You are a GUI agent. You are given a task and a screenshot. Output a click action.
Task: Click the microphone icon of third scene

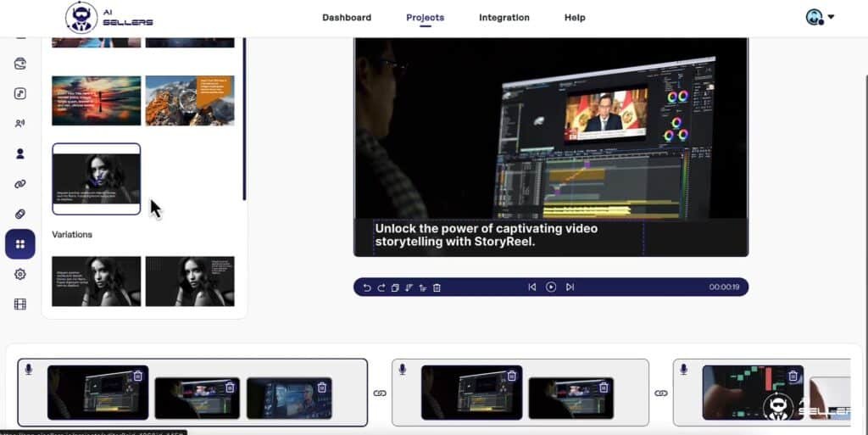click(684, 369)
